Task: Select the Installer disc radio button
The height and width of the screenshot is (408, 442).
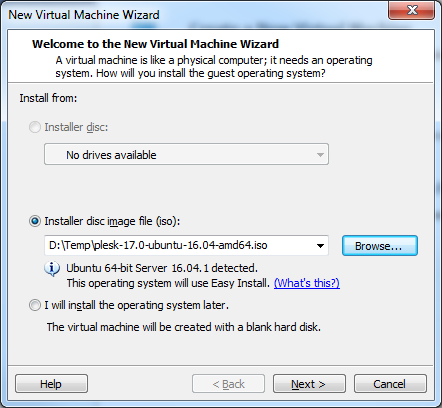Action: pyautogui.click(x=35, y=127)
